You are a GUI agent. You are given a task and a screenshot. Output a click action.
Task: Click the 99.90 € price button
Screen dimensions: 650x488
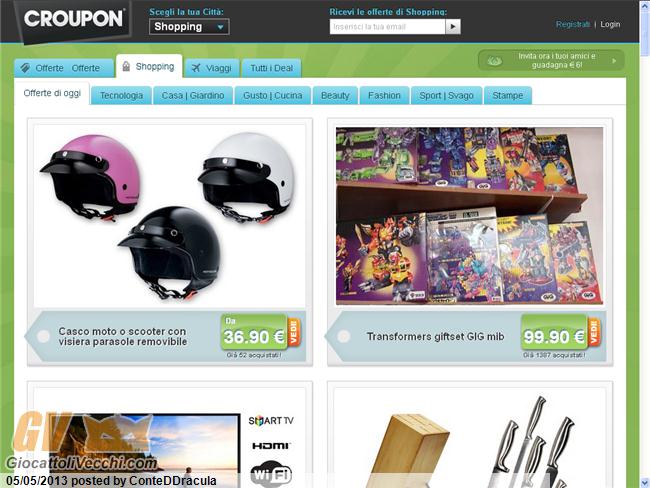pyautogui.click(x=554, y=333)
